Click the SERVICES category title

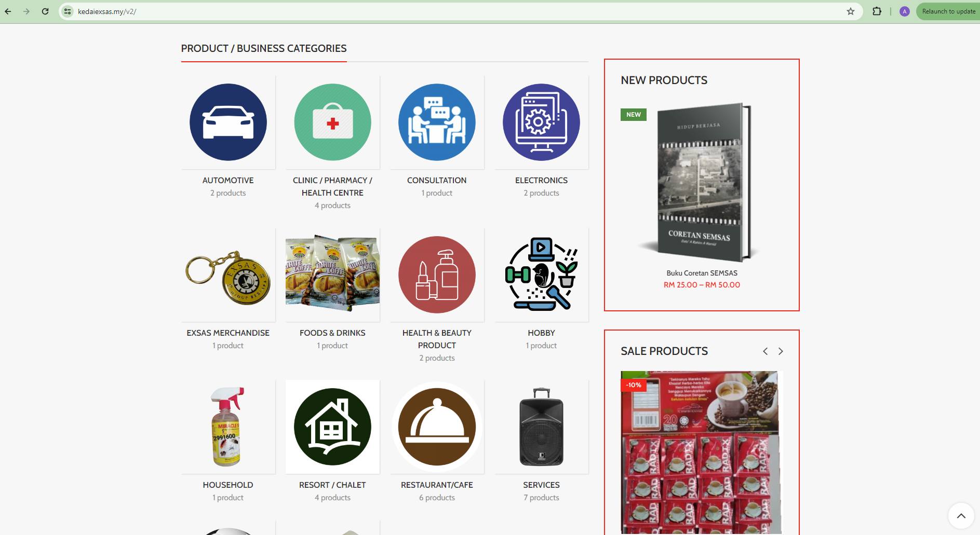point(541,485)
